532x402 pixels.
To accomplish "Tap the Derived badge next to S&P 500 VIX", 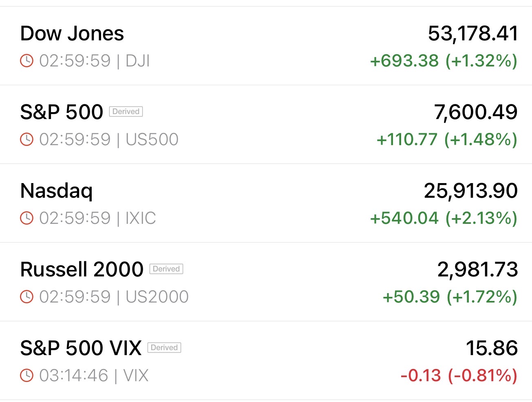I will [x=164, y=348].
